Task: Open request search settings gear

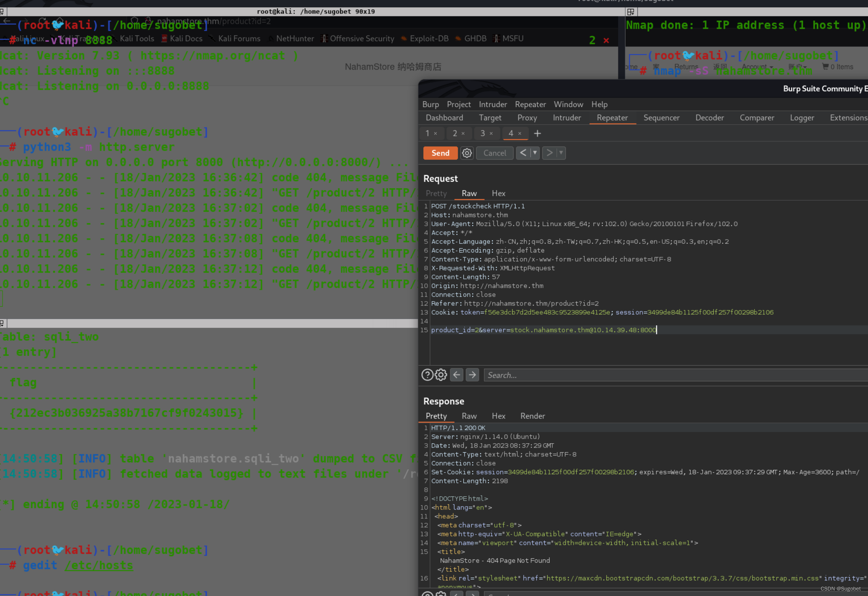Action: [441, 375]
